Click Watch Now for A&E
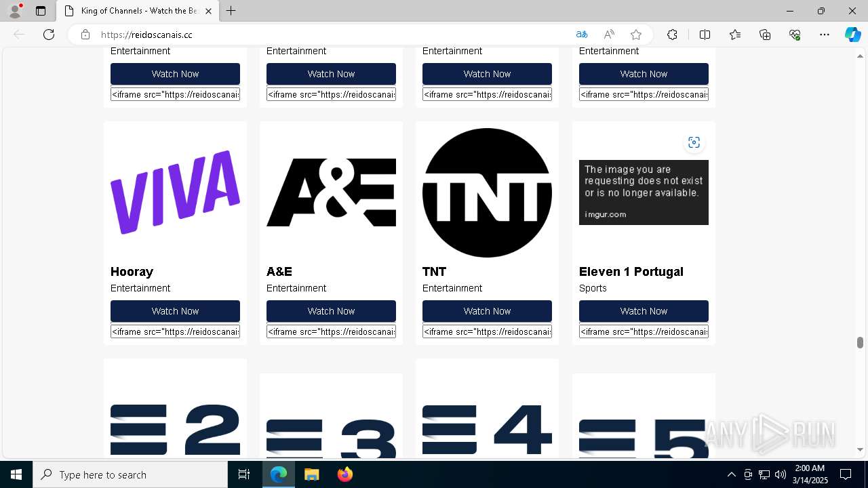 pyautogui.click(x=331, y=311)
